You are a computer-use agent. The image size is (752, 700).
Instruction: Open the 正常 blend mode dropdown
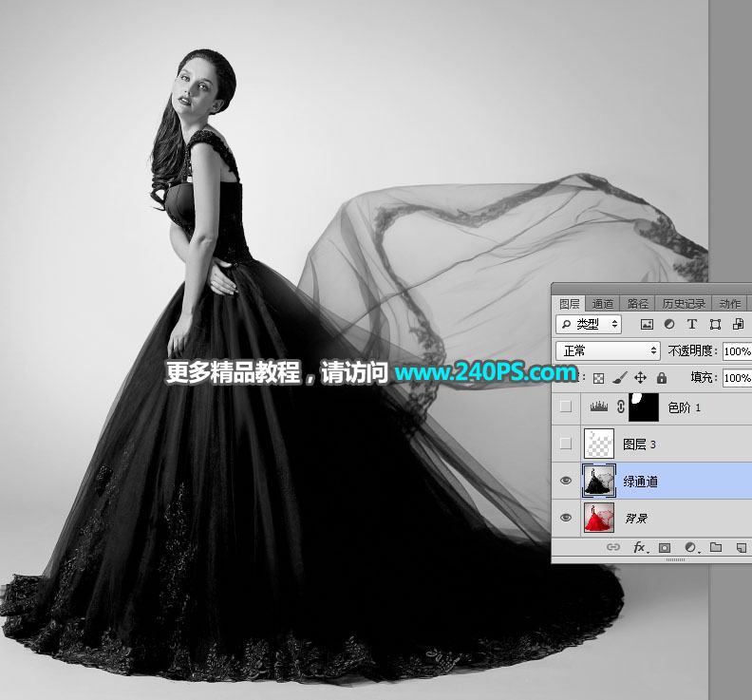click(x=608, y=351)
